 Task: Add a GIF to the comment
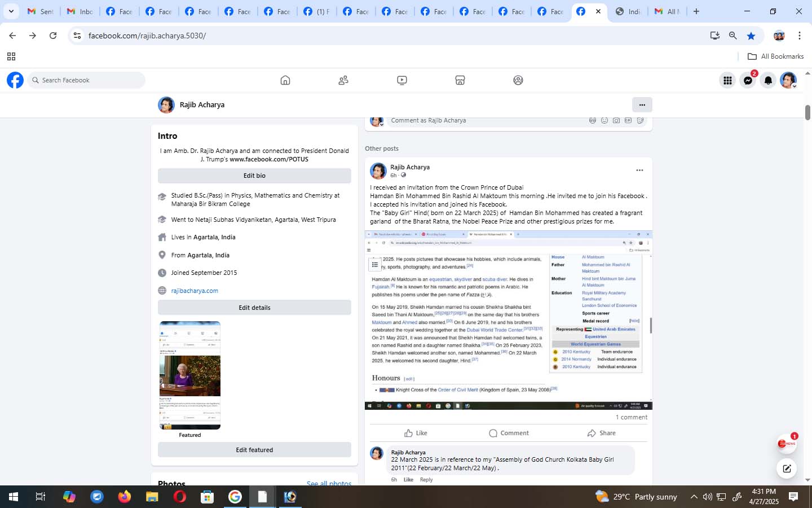coord(628,120)
